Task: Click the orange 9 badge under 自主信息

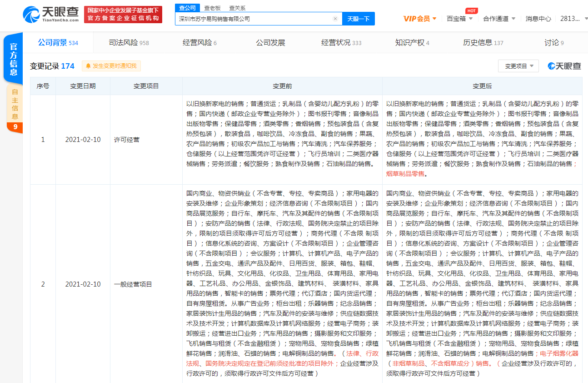Action: (x=15, y=127)
